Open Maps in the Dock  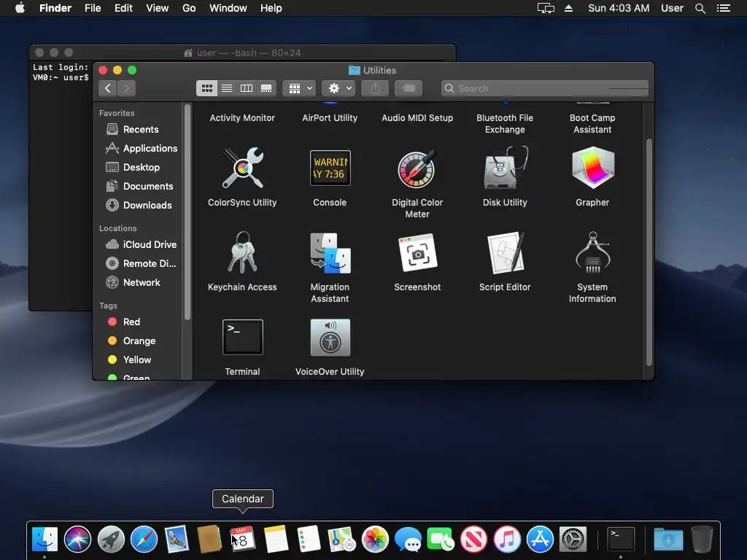[x=341, y=540]
